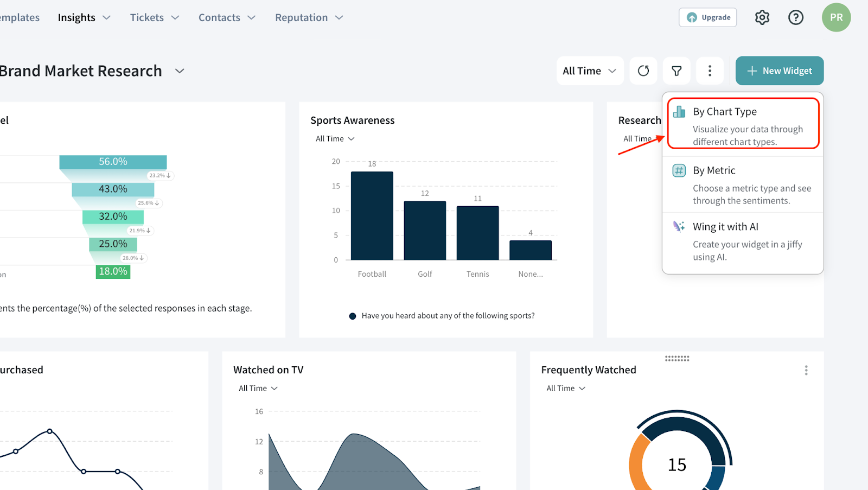
Task: Open the Tickets navigation menu
Action: pyautogui.click(x=155, y=17)
